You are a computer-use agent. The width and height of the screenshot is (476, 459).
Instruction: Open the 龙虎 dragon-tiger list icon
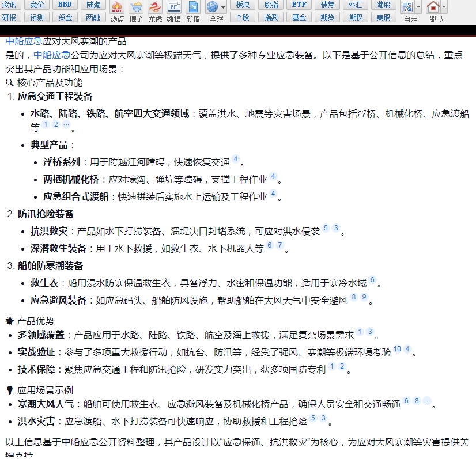point(155,12)
